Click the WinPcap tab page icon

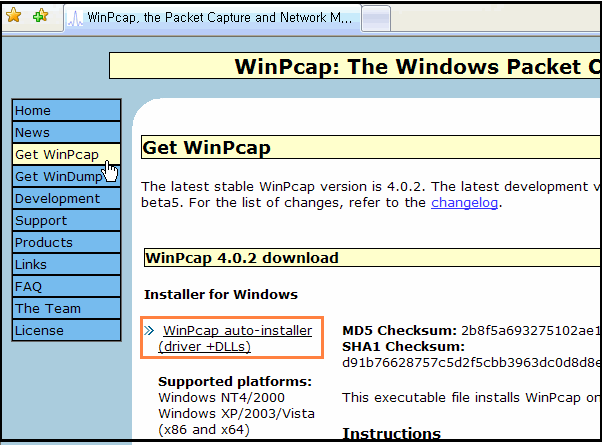tap(75, 18)
